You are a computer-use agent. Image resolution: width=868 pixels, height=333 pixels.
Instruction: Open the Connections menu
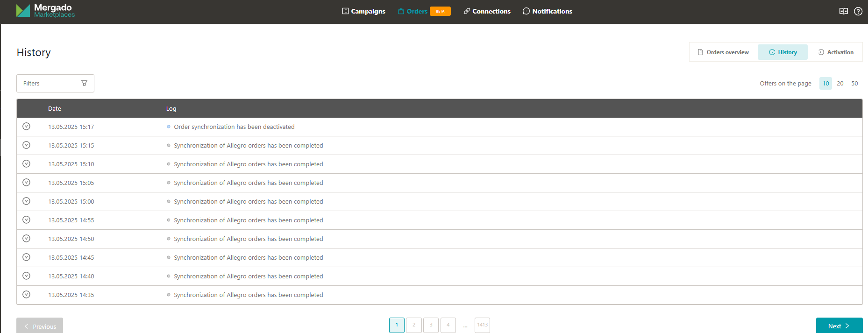coord(487,11)
